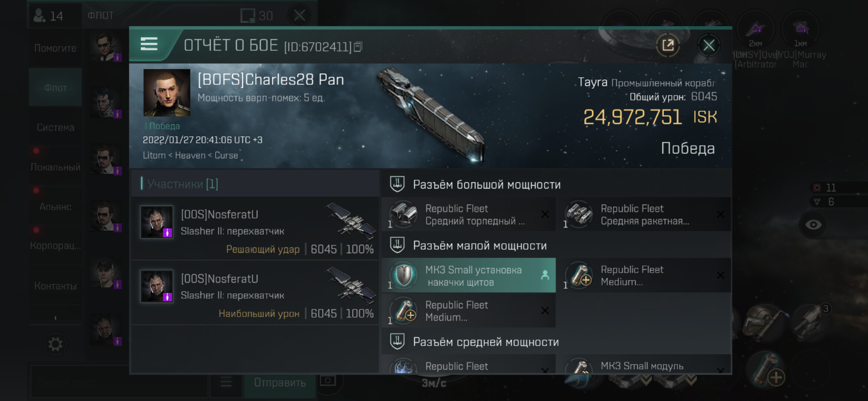Share the battle report via export icon
The width and height of the screenshot is (868, 401).
[x=668, y=46]
